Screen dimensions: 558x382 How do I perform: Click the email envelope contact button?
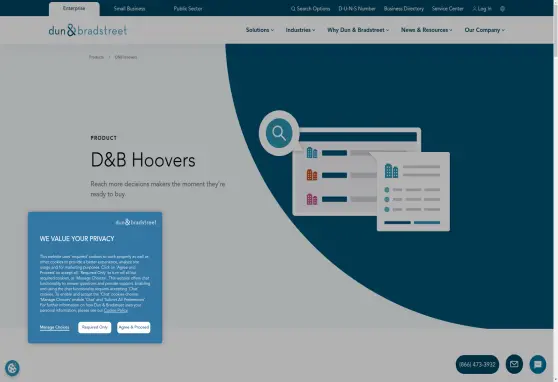[x=514, y=364]
